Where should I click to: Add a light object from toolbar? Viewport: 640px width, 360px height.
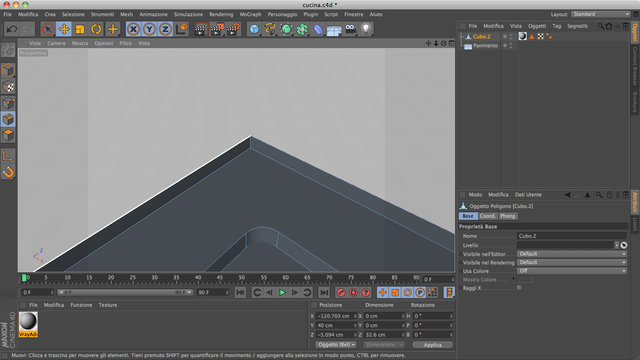click(x=366, y=29)
